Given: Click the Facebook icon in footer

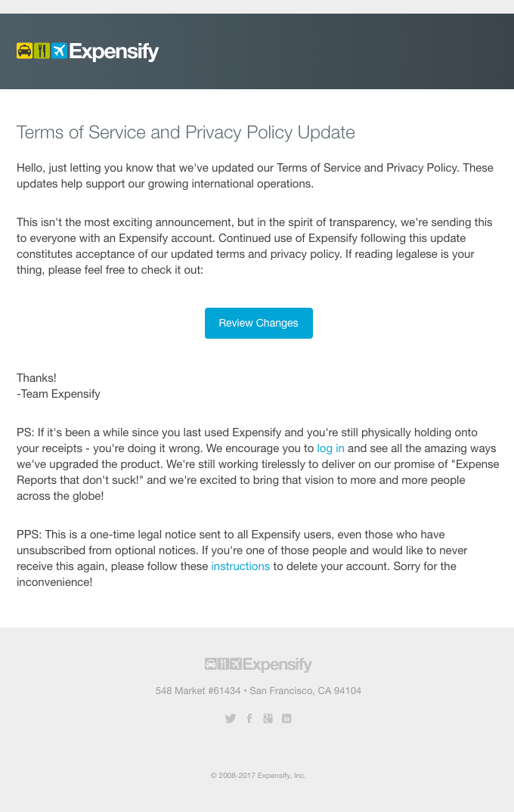Looking at the screenshot, I should click(x=249, y=718).
